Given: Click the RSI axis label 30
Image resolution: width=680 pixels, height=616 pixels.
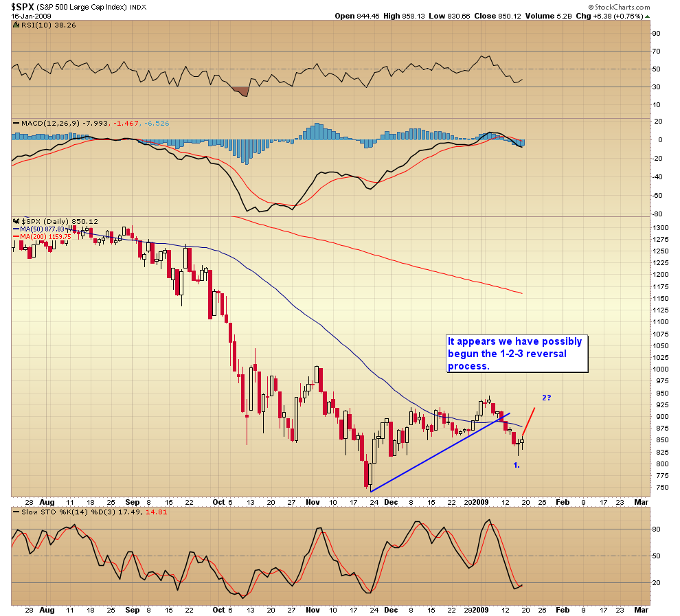Looking at the screenshot, I should click(x=657, y=87).
